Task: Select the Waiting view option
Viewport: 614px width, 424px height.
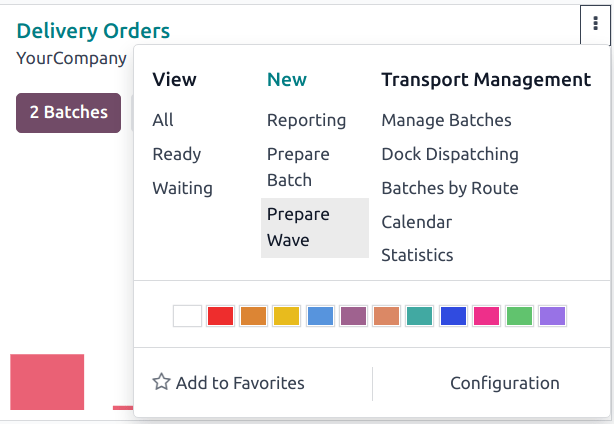Action: coord(182,187)
